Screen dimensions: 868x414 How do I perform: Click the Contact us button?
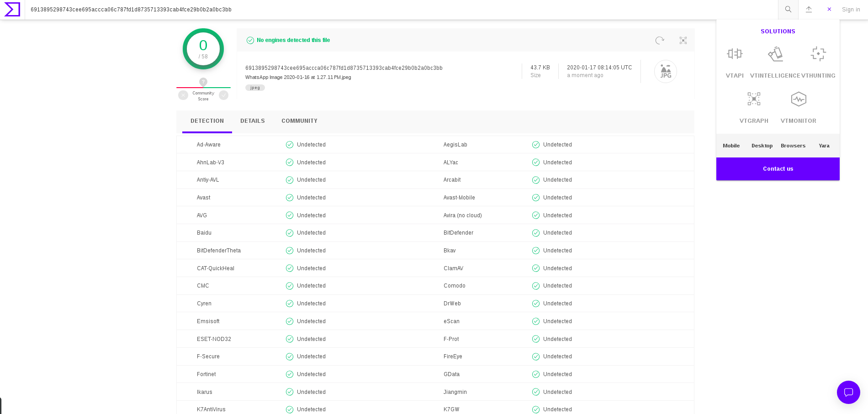pyautogui.click(x=778, y=169)
